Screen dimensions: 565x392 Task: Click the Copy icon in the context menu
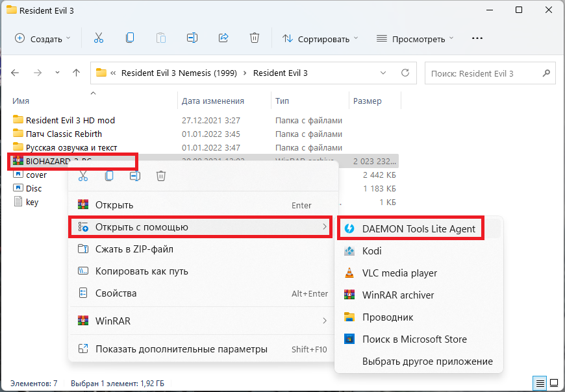(x=109, y=176)
